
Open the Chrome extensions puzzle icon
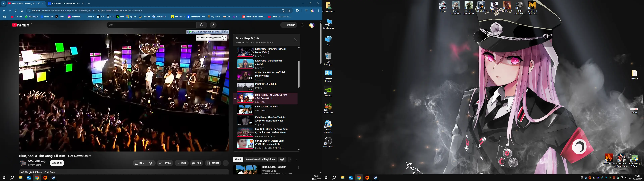pyautogui.click(x=297, y=11)
